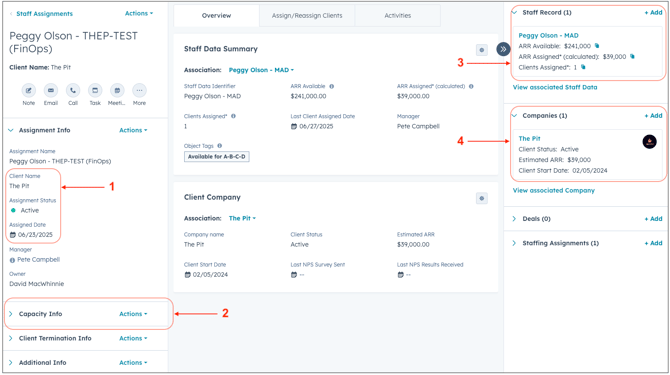Click the Email icon button

(51, 91)
